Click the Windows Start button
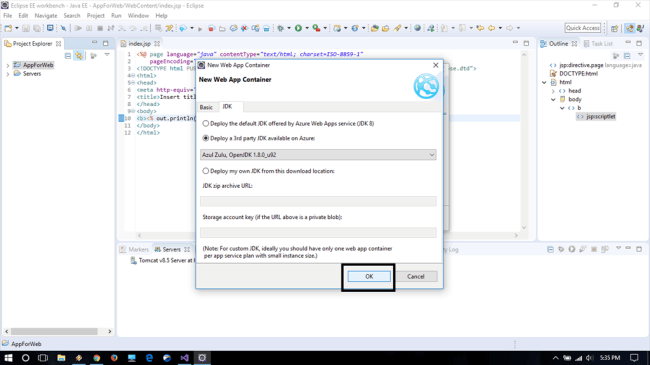This screenshot has height=365, width=650. 8,358
